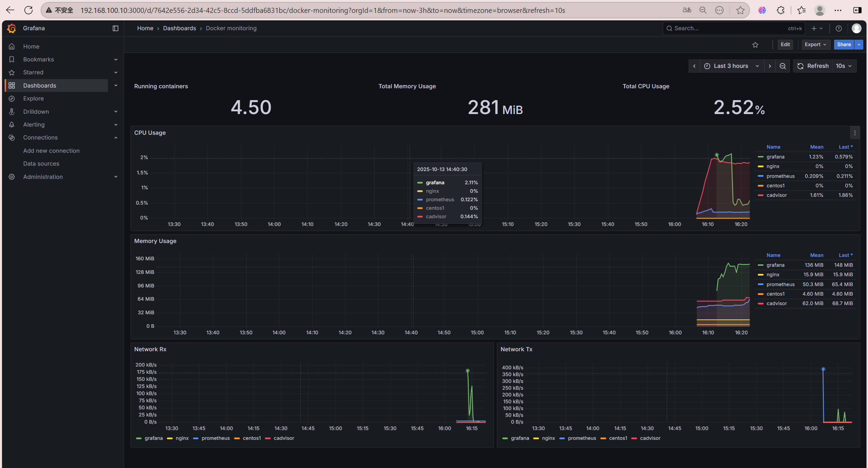Expand the Dashboards section chevron
Image resolution: width=868 pixels, height=468 pixels.
click(x=116, y=86)
